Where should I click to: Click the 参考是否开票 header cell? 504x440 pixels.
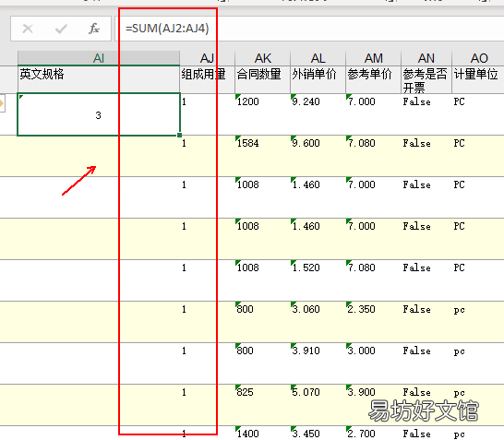tap(426, 79)
